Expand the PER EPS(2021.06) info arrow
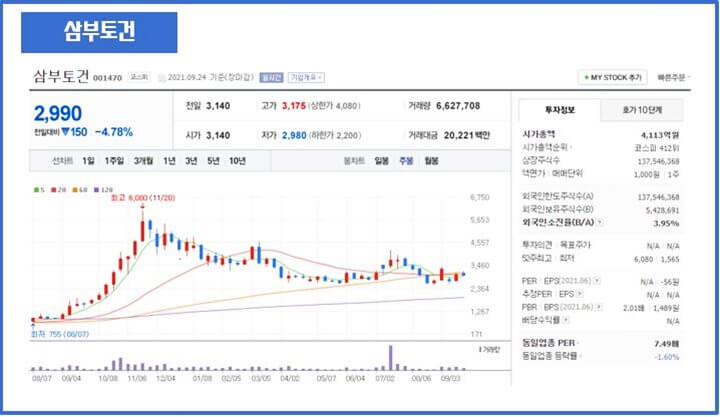 pyautogui.click(x=596, y=281)
